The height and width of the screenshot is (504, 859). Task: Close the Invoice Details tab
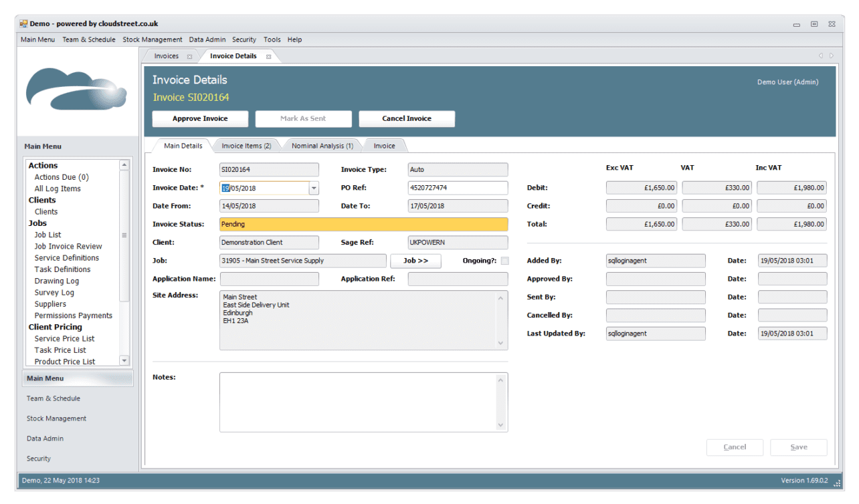point(268,56)
